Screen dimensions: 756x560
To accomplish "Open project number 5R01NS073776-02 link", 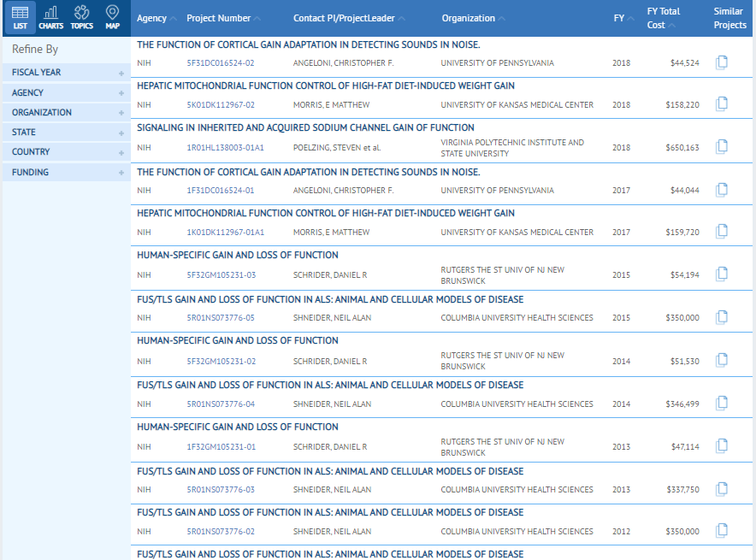I will (221, 532).
